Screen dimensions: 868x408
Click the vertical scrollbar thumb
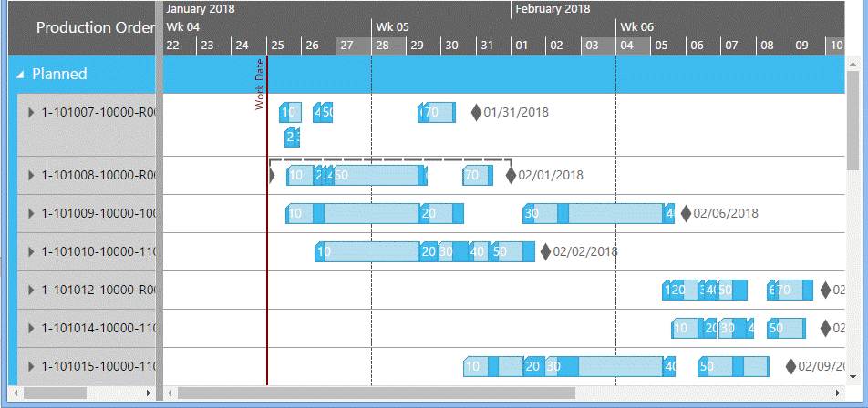point(852,120)
